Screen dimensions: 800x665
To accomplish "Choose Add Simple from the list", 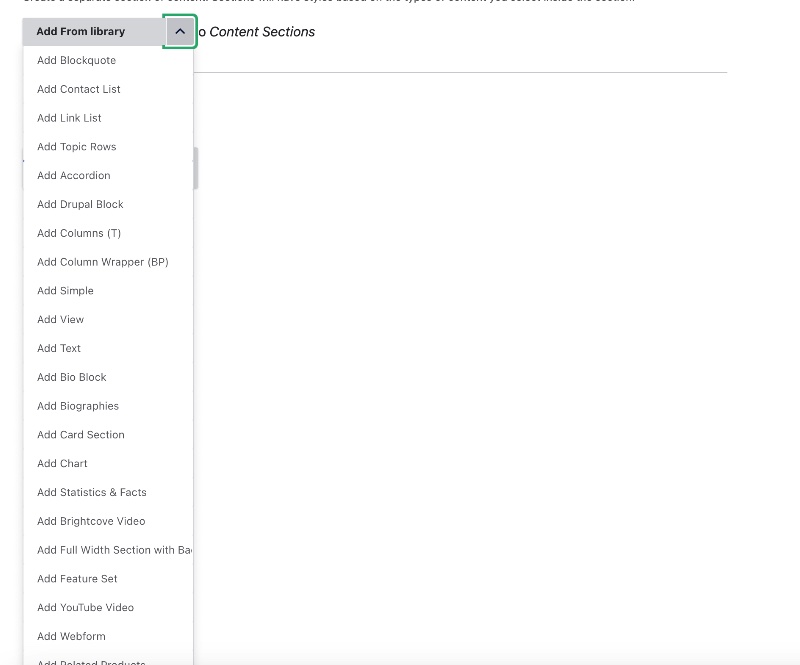I will pos(65,290).
